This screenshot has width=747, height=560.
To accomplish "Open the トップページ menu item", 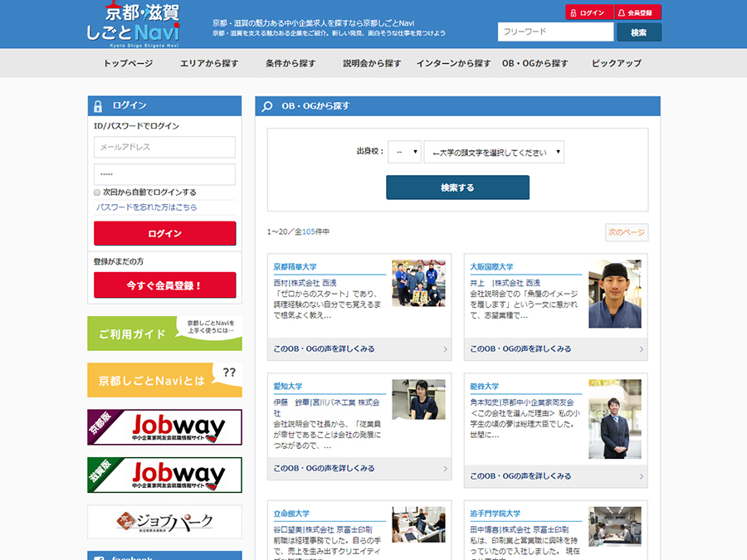I will point(128,63).
